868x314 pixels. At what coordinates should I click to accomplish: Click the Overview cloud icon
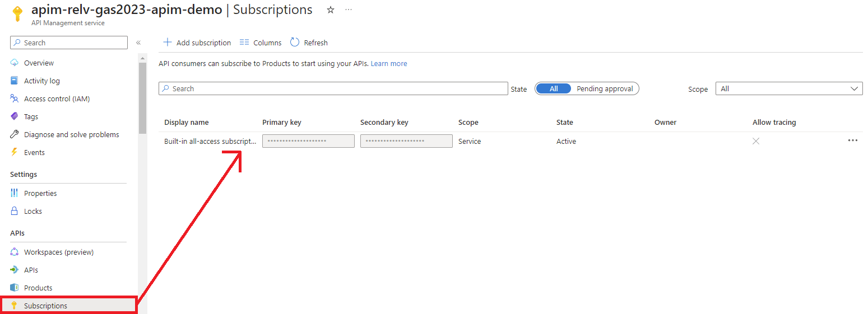coord(15,63)
